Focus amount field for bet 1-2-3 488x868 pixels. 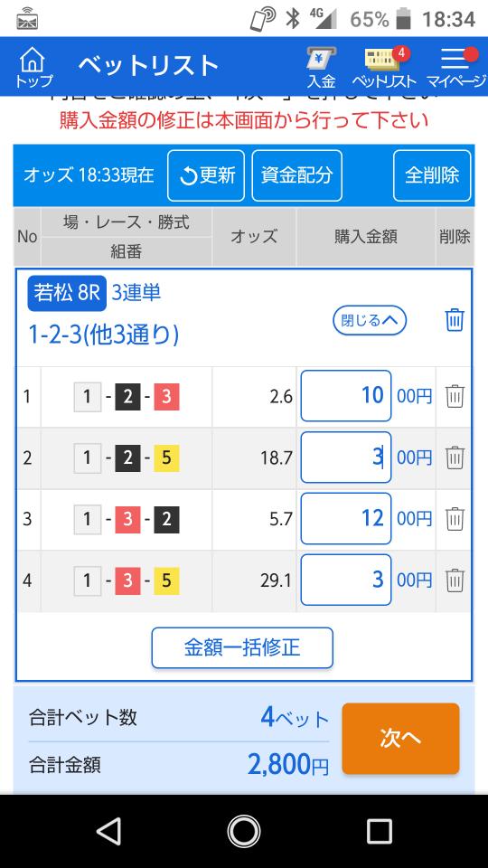(x=346, y=396)
